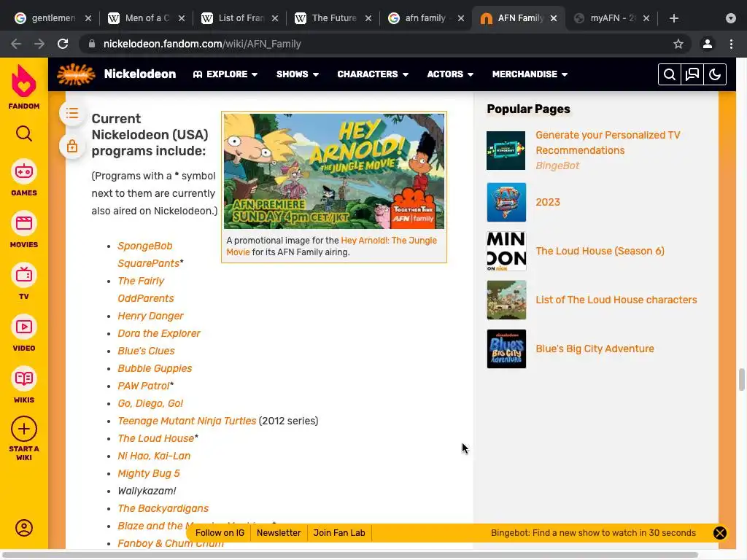Open the user profile icon in sidebar
Screen dimensions: 747x560
pos(24,528)
